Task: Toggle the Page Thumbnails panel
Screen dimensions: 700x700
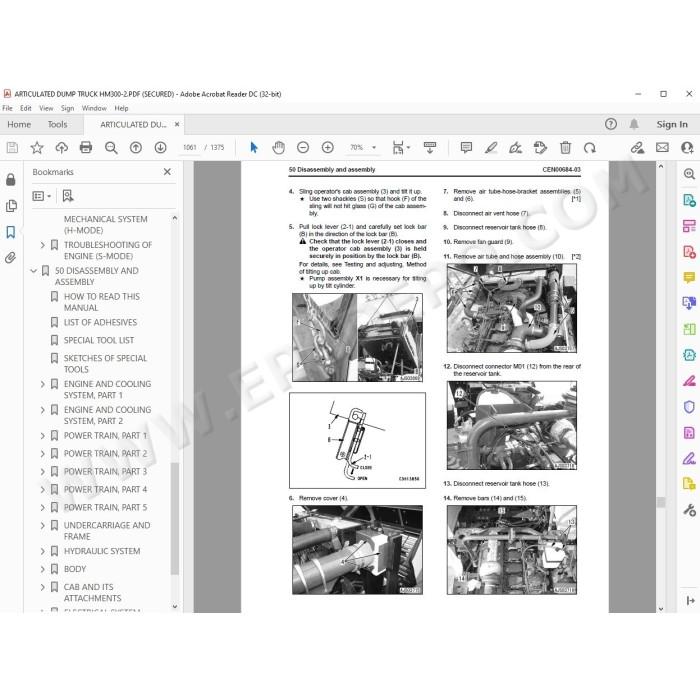Action: (11, 206)
